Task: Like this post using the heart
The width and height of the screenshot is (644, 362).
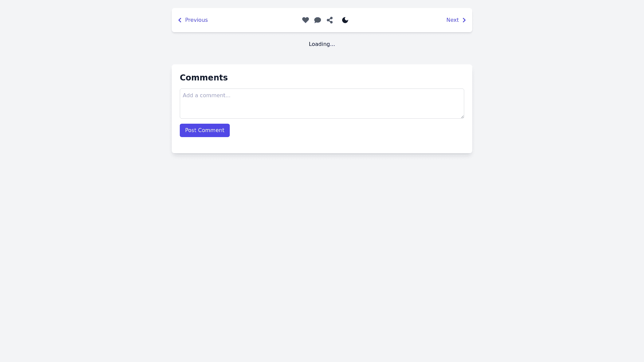Action: tap(305, 20)
